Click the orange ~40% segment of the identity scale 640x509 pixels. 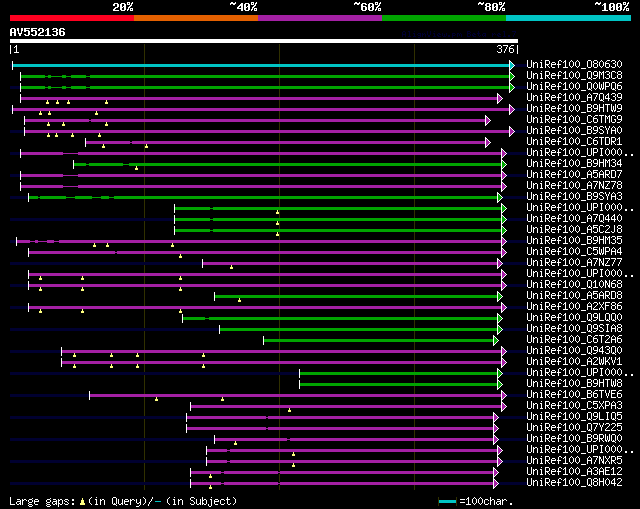(x=196, y=18)
